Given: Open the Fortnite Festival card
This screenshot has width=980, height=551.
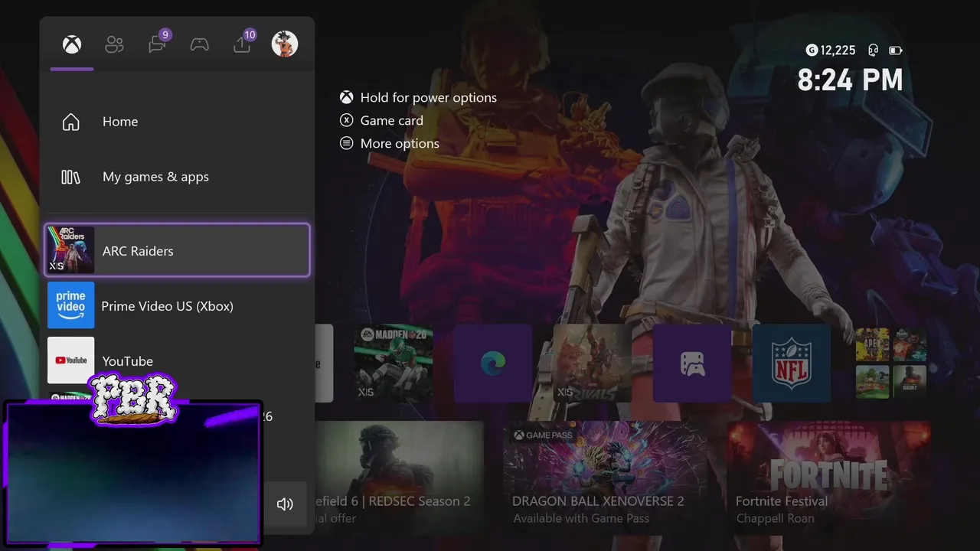Looking at the screenshot, I should pyautogui.click(x=829, y=476).
